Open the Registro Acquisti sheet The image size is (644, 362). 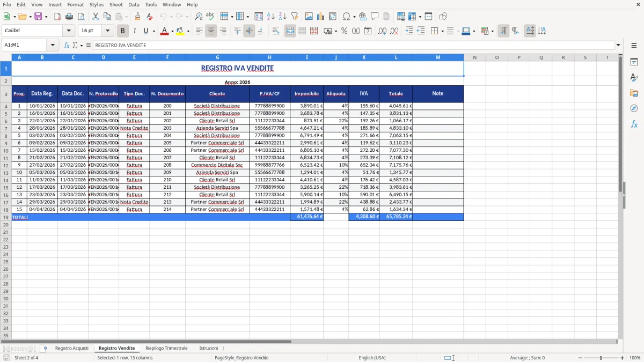tap(72, 348)
